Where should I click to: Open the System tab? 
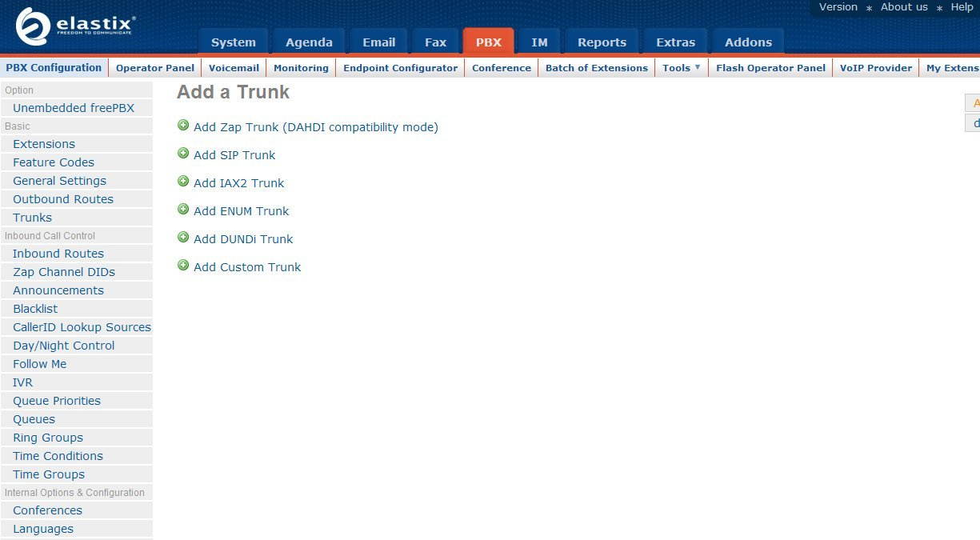click(x=234, y=42)
